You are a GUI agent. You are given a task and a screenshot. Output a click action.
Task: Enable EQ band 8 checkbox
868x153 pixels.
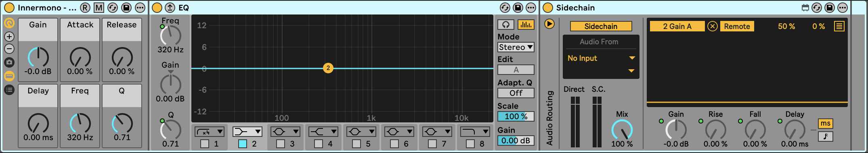(470, 144)
